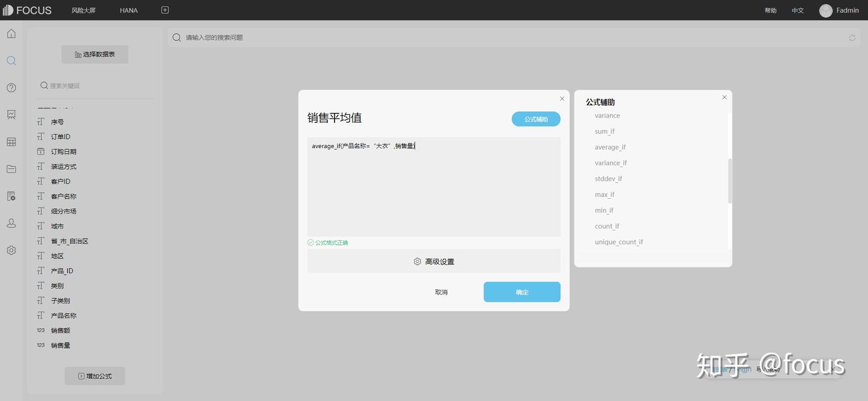The width and height of the screenshot is (868, 401).
Task: Open the data table grid icon in sidebar
Action: [11, 141]
